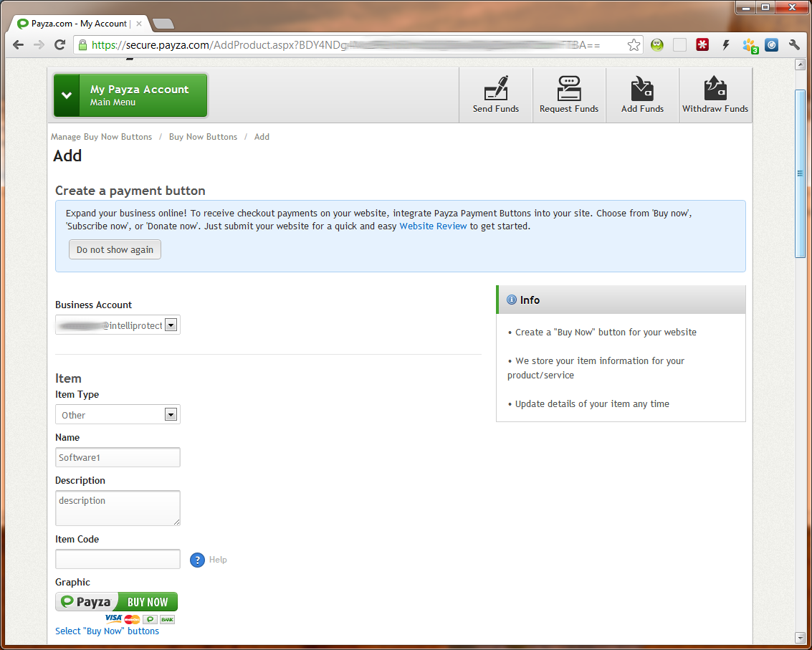
Task: Click Select "Buy Now" buttons link
Action: click(108, 631)
